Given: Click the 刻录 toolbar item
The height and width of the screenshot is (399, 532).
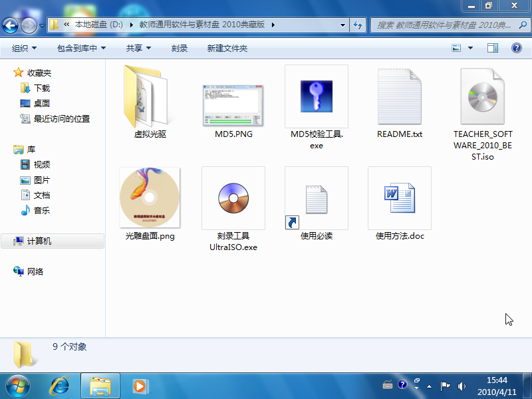Looking at the screenshot, I should click(x=179, y=48).
